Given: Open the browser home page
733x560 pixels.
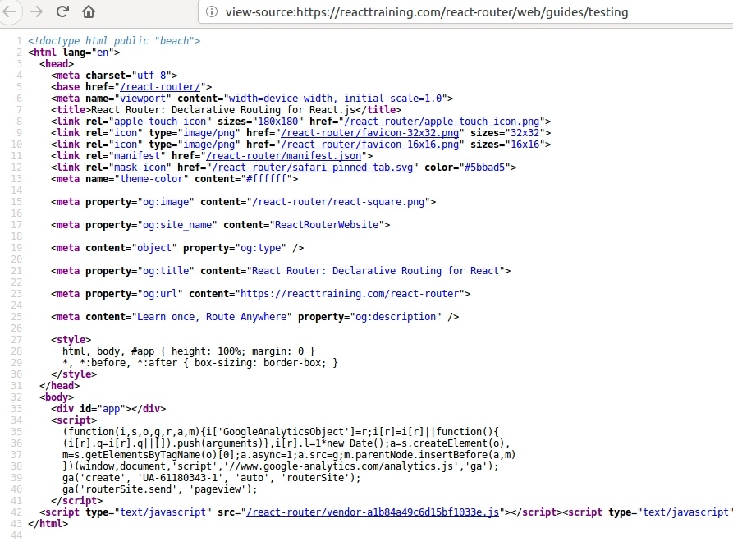Looking at the screenshot, I should click(89, 11).
